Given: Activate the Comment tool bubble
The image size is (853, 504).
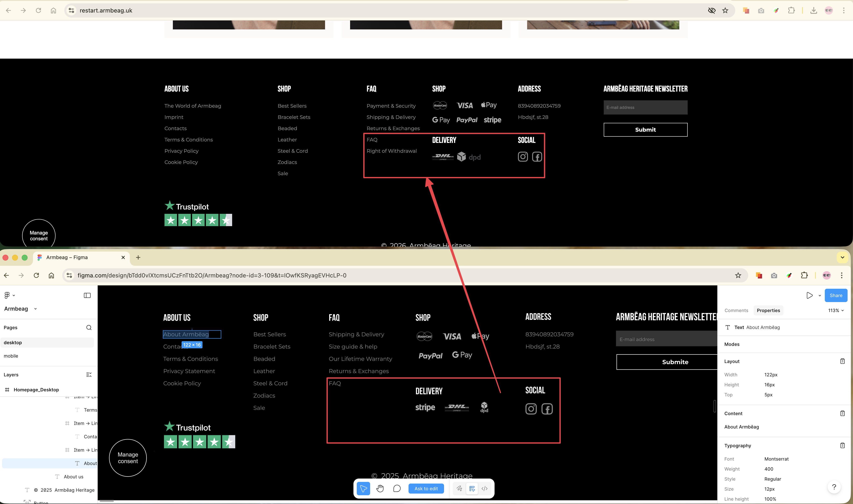Looking at the screenshot, I should (397, 488).
